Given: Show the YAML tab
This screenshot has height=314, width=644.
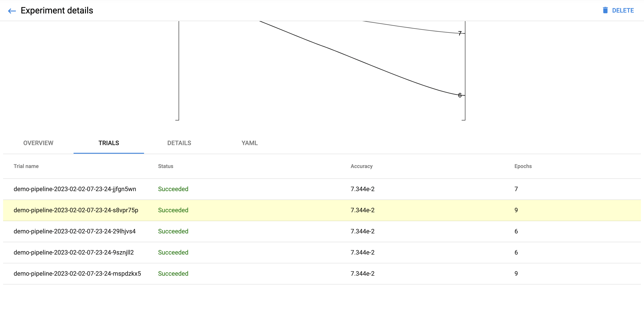Looking at the screenshot, I should [250, 143].
